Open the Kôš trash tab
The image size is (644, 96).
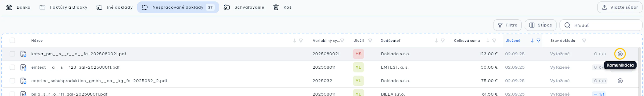tap(282, 7)
